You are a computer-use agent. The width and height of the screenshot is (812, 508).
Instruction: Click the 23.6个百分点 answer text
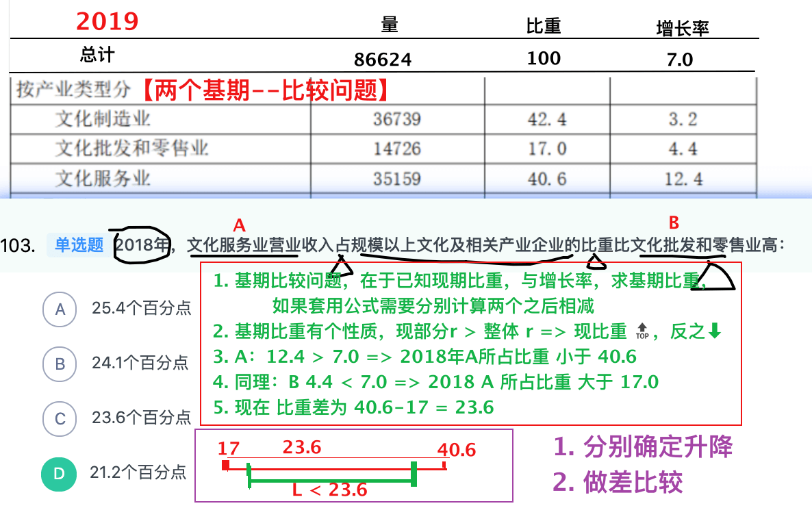coord(141,418)
